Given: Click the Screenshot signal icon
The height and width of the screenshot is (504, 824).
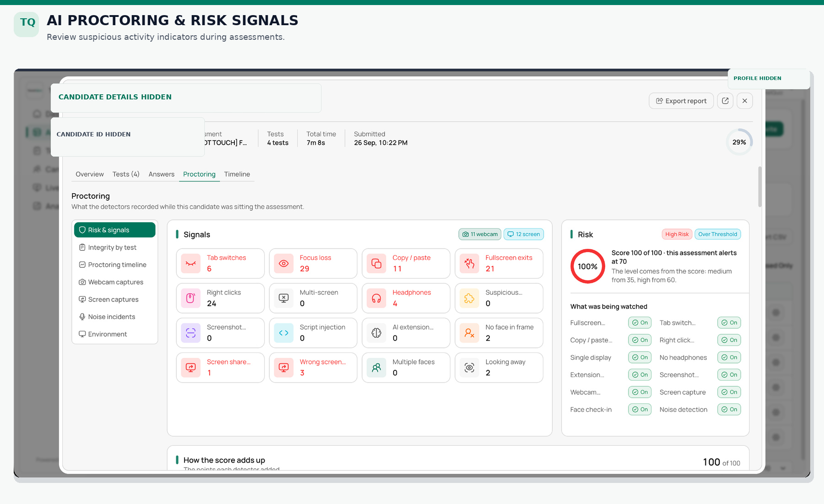Looking at the screenshot, I should point(191,333).
